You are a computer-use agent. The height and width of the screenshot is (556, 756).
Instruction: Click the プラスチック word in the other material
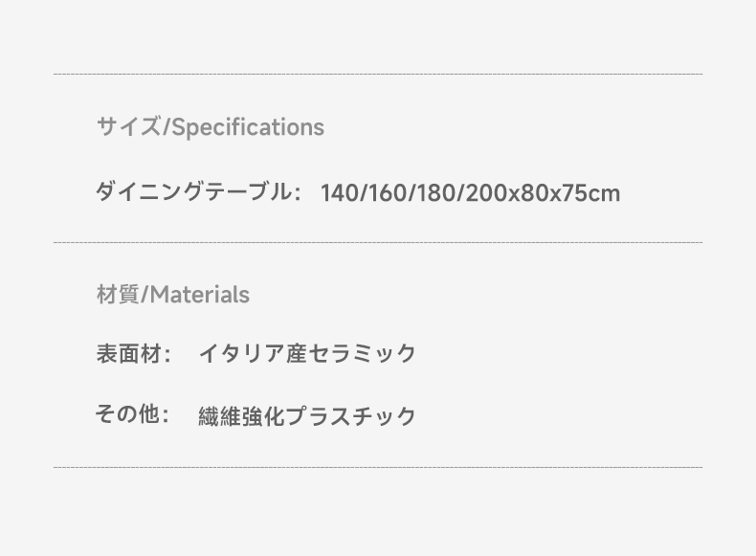pos(350,416)
